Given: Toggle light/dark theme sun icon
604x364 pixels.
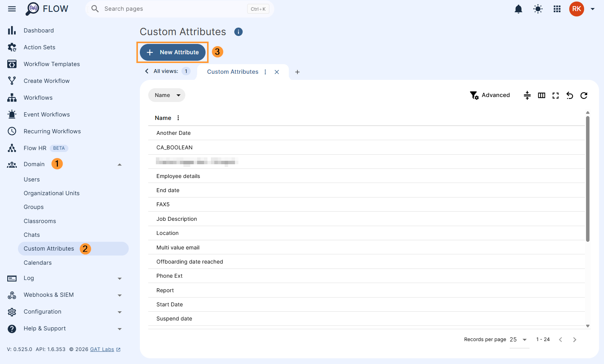Looking at the screenshot, I should 538,9.
